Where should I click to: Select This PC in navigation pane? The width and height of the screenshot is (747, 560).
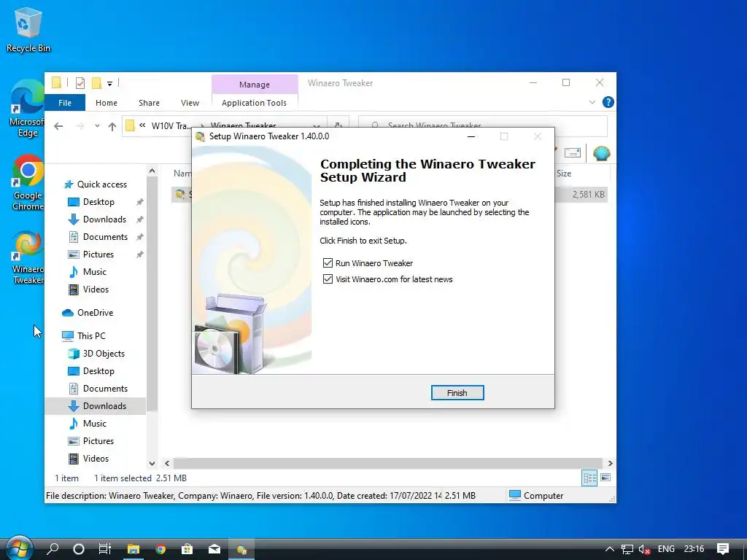(91, 336)
